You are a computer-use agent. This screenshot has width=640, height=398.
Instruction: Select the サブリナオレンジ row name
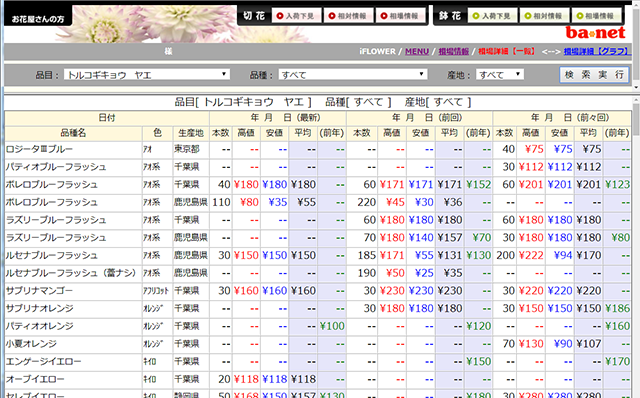40,308
